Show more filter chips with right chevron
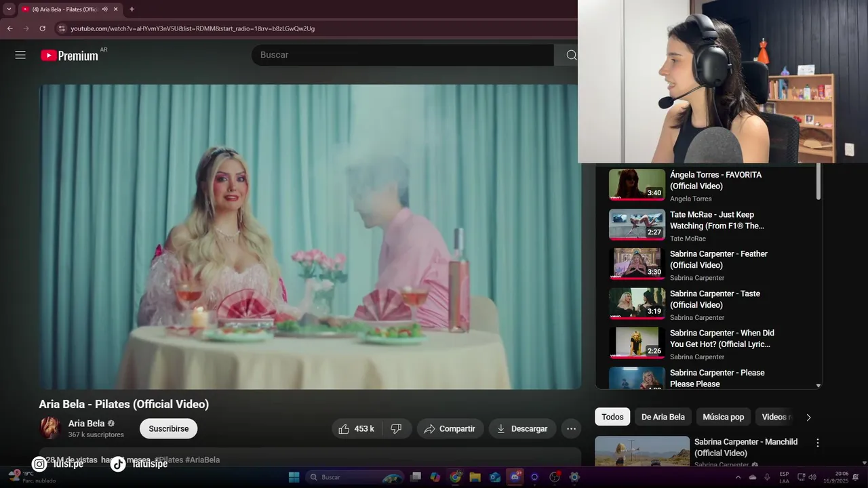 pyautogui.click(x=808, y=417)
